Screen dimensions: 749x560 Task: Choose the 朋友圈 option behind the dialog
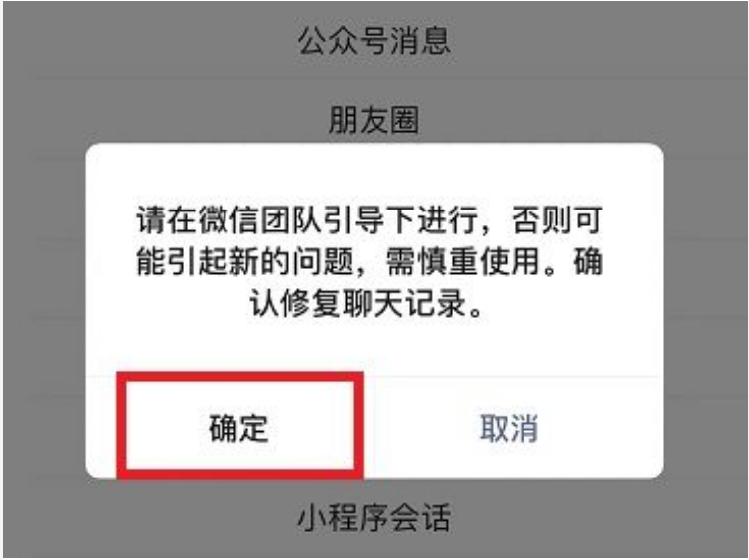coord(374,119)
